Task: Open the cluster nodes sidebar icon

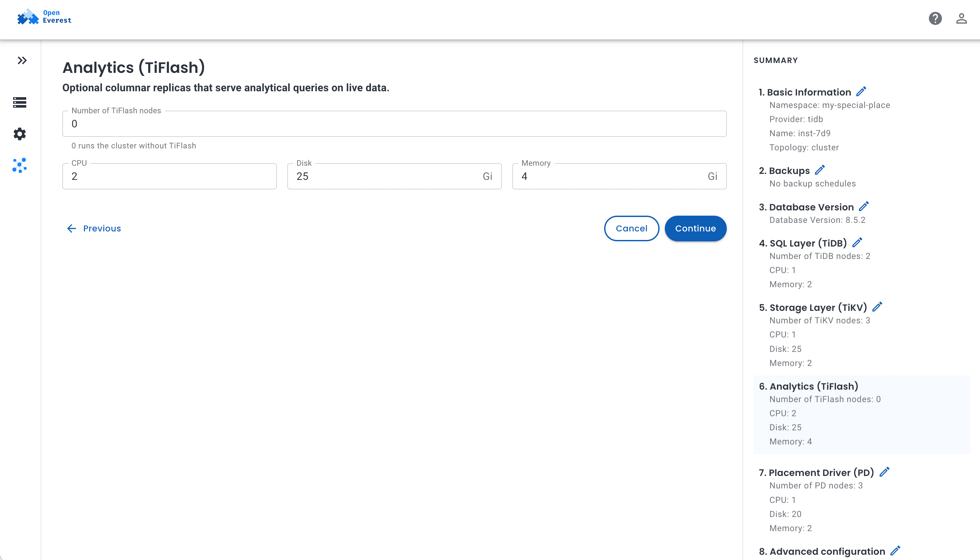Action: [20, 165]
